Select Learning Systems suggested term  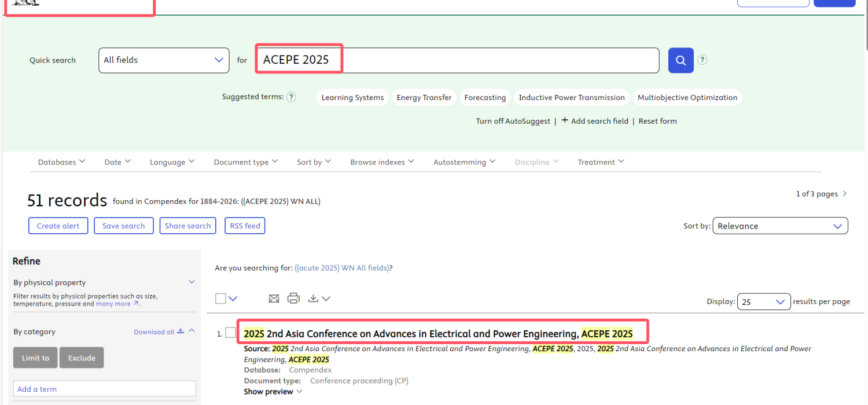(x=352, y=97)
